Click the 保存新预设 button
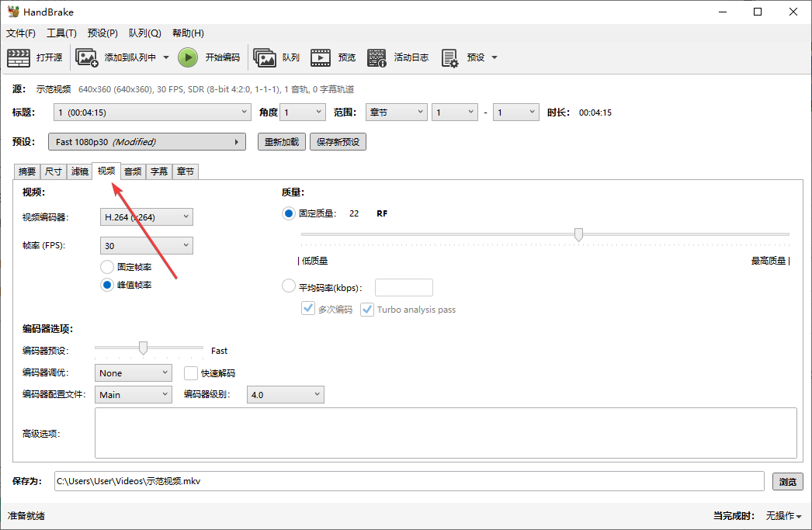The height and width of the screenshot is (530, 812). coord(338,141)
